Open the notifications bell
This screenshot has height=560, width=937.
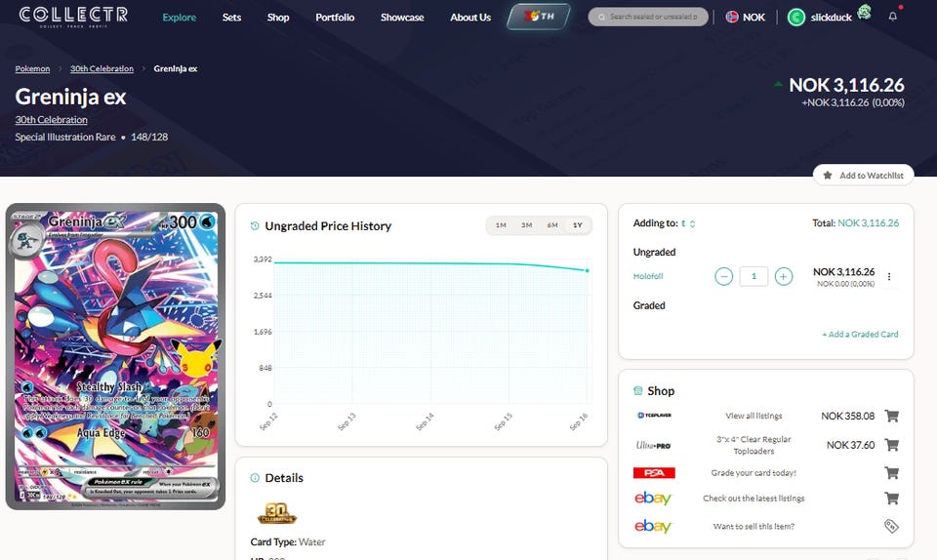tap(893, 17)
